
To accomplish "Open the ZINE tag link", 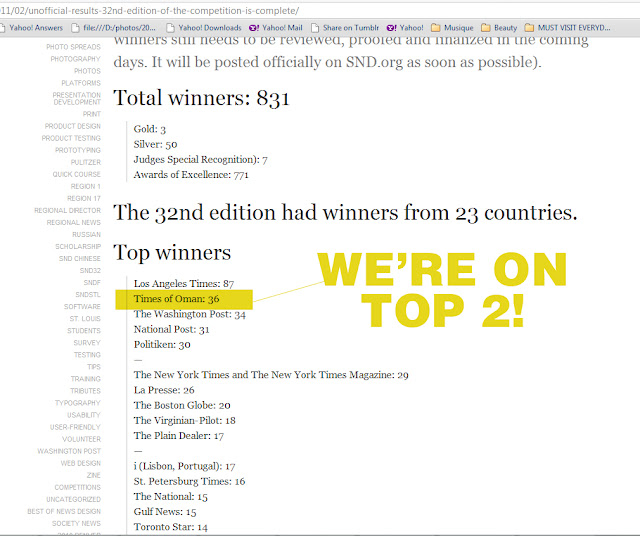I will 93,475.
